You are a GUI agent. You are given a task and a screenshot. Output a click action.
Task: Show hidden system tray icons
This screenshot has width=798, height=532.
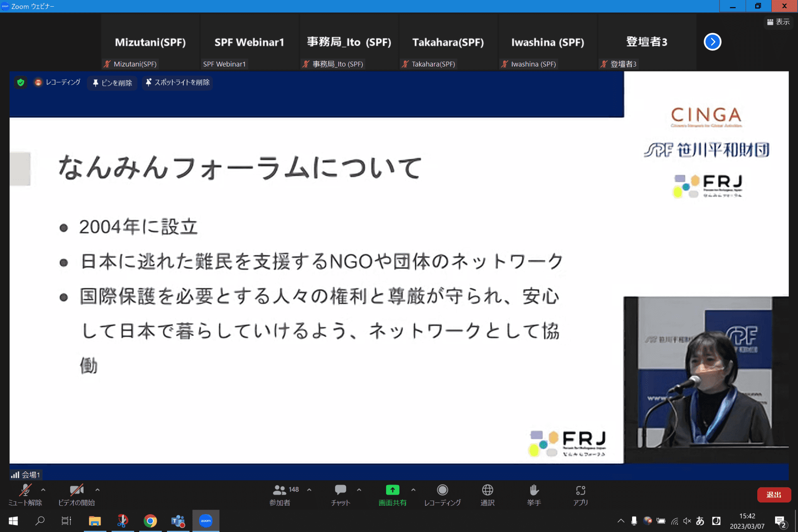(x=621, y=521)
